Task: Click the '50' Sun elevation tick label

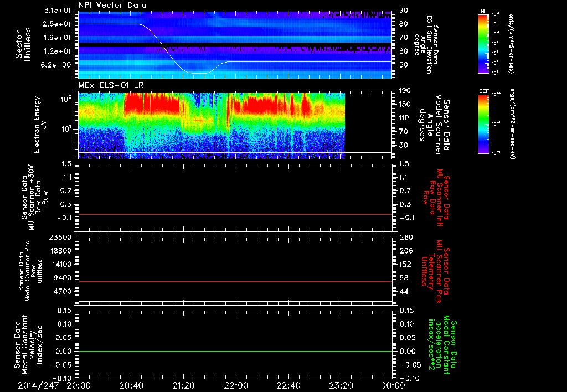Action: pos(404,65)
